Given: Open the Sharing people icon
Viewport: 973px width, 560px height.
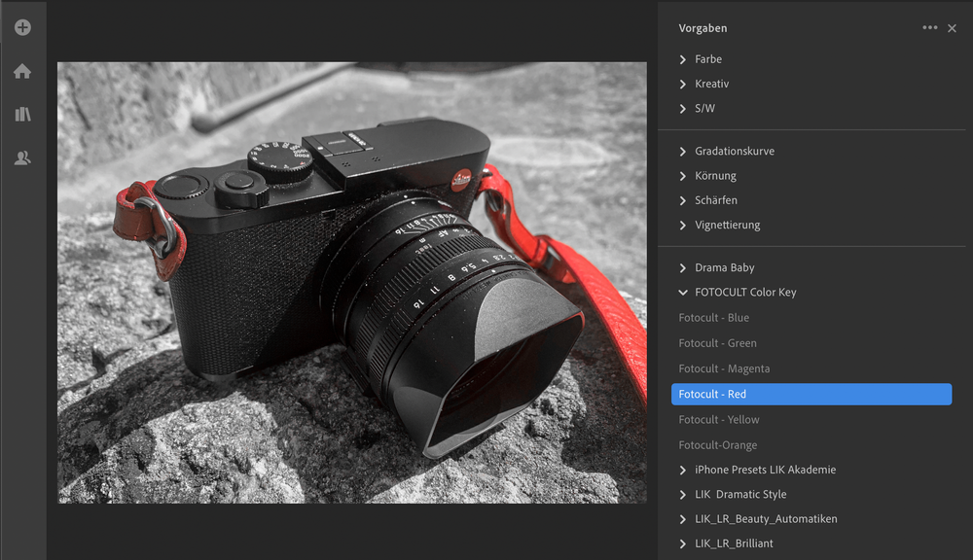Looking at the screenshot, I should (22, 158).
